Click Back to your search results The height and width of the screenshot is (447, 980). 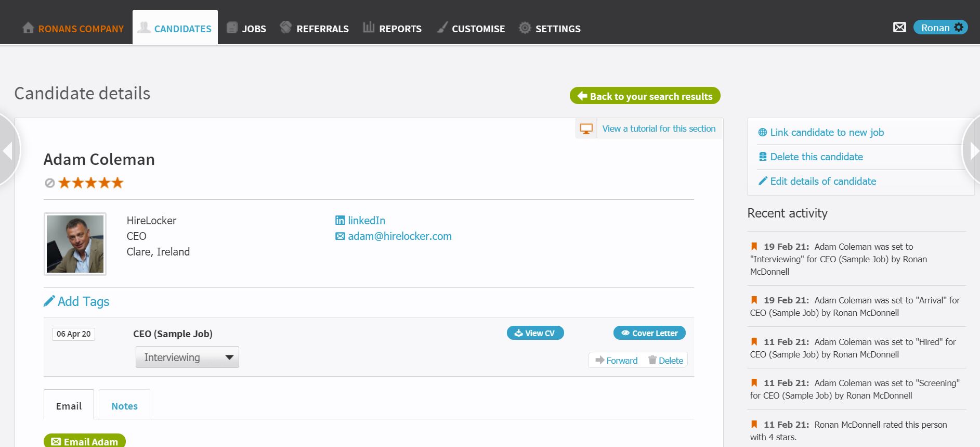[x=645, y=96]
